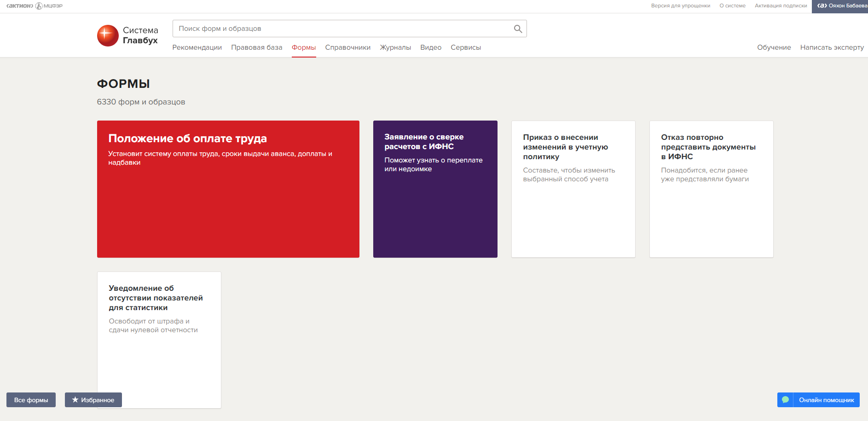Open the Сервисы menu
Viewport: 868px width, 421px height.
click(465, 47)
